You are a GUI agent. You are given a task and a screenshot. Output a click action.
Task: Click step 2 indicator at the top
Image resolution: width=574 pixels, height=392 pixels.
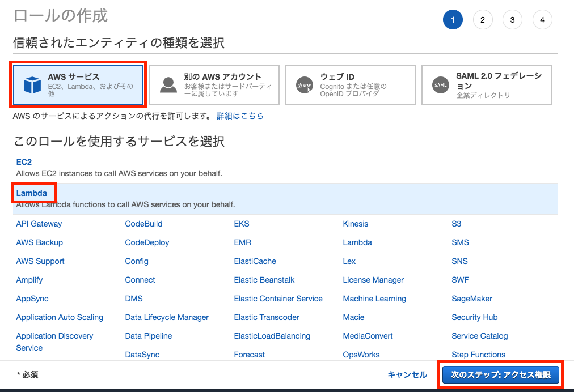pos(483,19)
